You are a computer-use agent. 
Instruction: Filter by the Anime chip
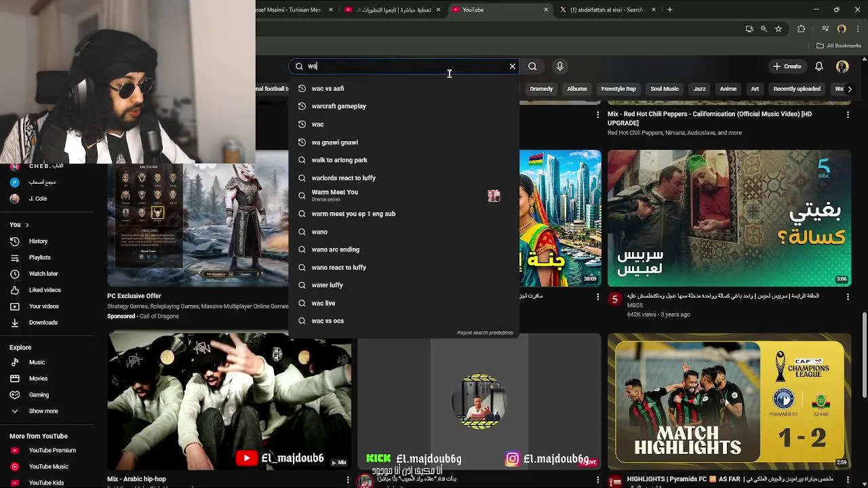[728, 89]
